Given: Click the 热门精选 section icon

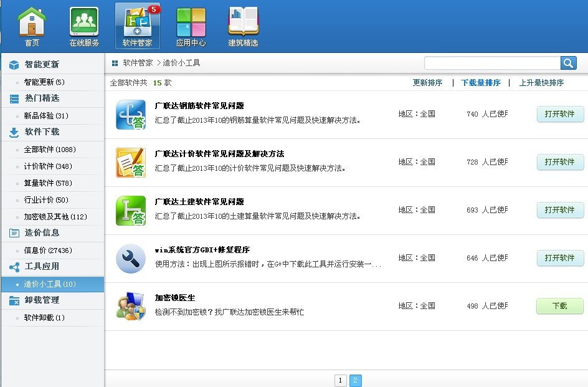Looking at the screenshot, I should coord(14,98).
